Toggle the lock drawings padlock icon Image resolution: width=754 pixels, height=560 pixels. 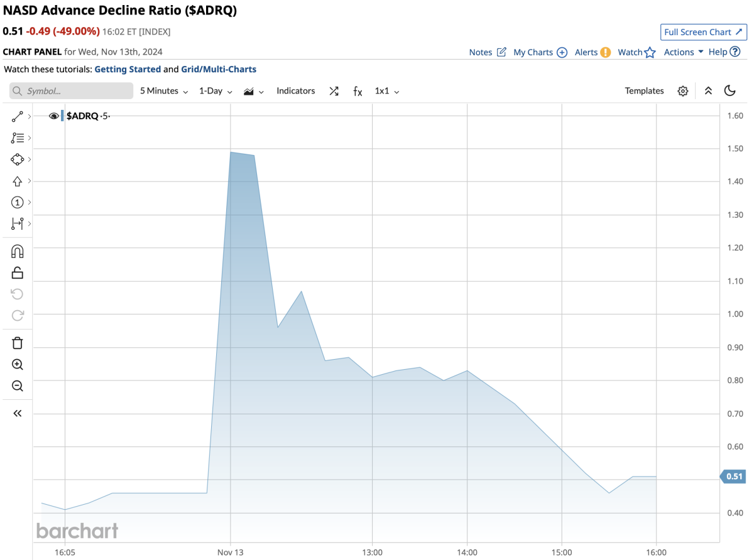[x=18, y=272]
